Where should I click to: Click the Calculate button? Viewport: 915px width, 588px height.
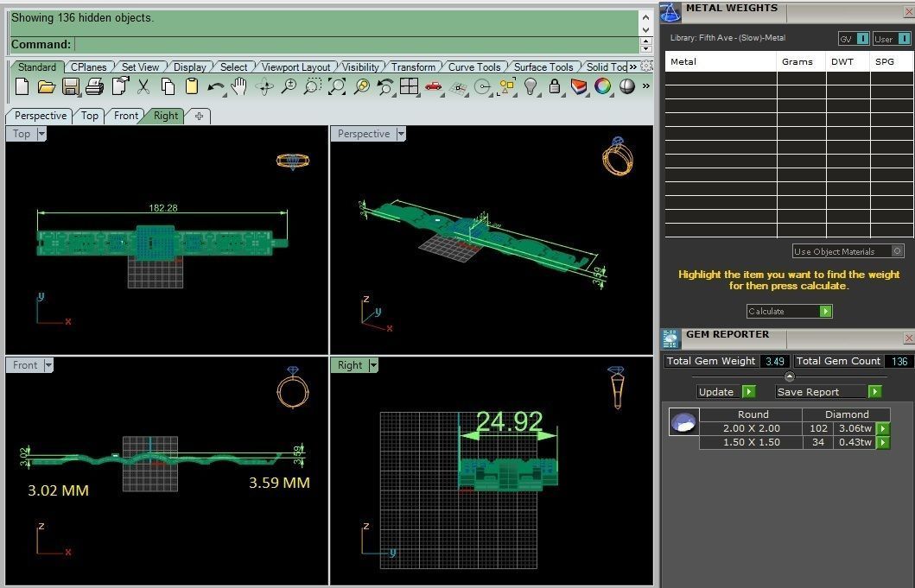tap(789, 311)
